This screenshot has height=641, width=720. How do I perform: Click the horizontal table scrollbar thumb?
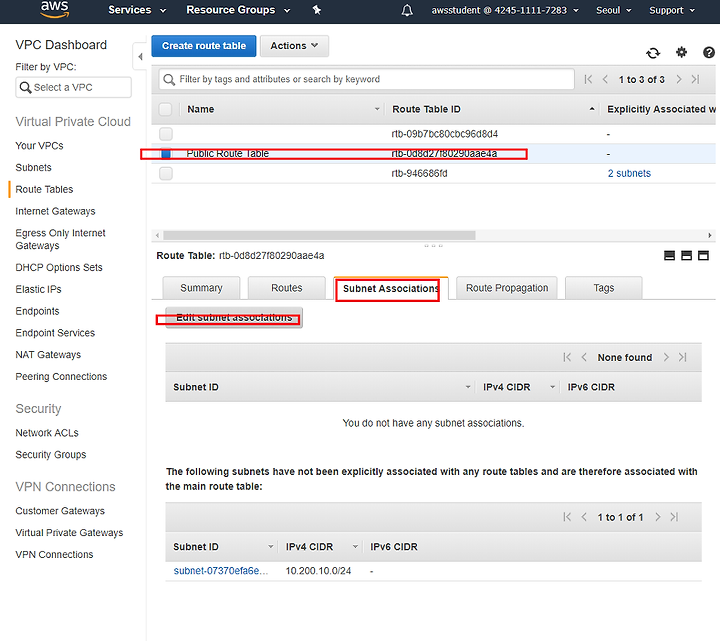click(x=319, y=236)
